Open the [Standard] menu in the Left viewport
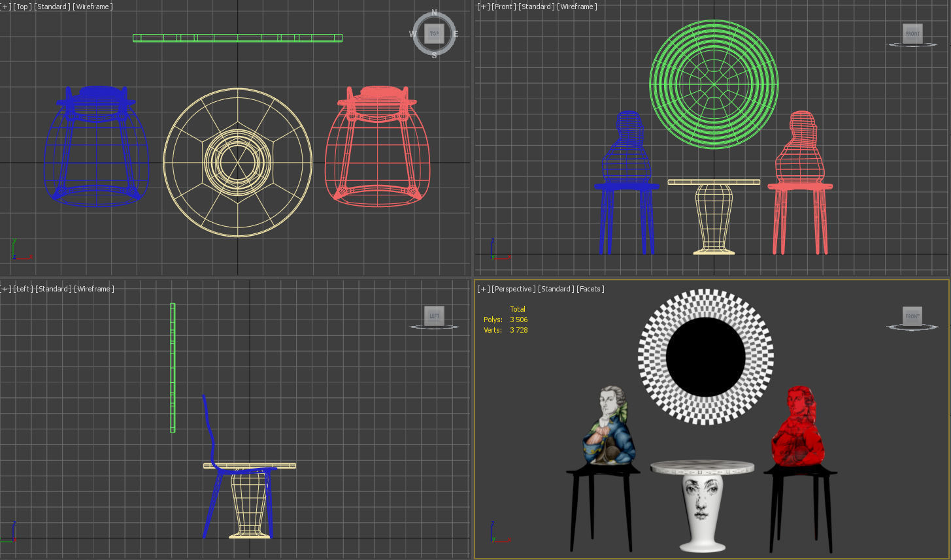This screenshot has height=560, width=951. [54, 289]
